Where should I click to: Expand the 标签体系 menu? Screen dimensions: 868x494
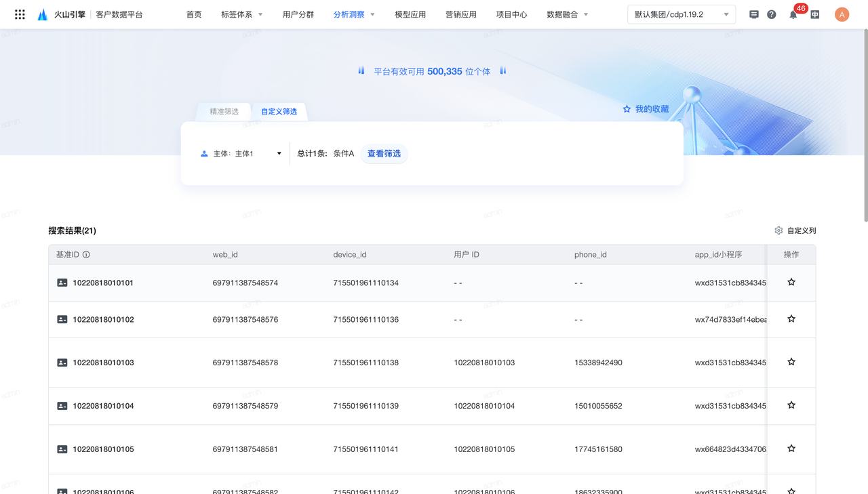[x=242, y=14]
